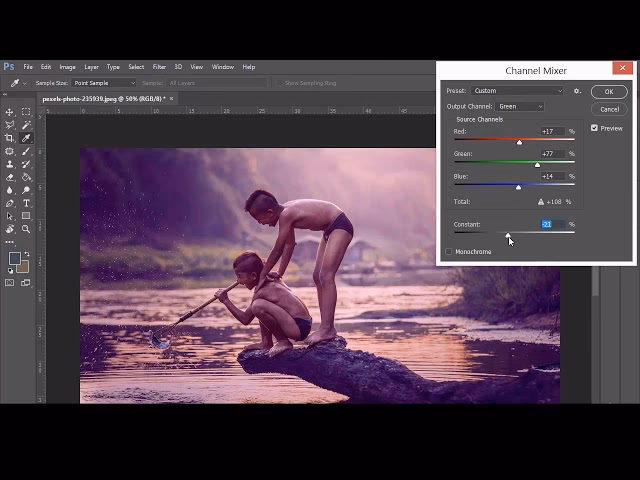Image resolution: width=640 pixels, height=480 pixels.
Task: Open the Output Channel dropdown
Action: 520,107
